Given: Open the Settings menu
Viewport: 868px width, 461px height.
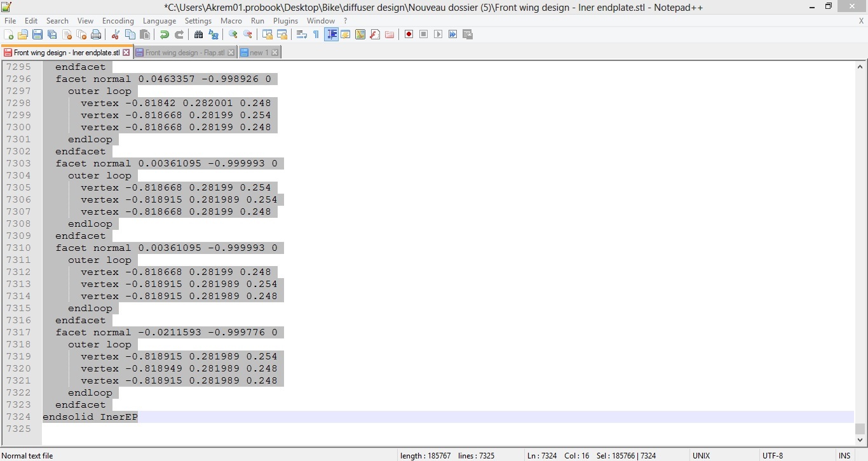Looking at the screenshot, I should point(198,21).
